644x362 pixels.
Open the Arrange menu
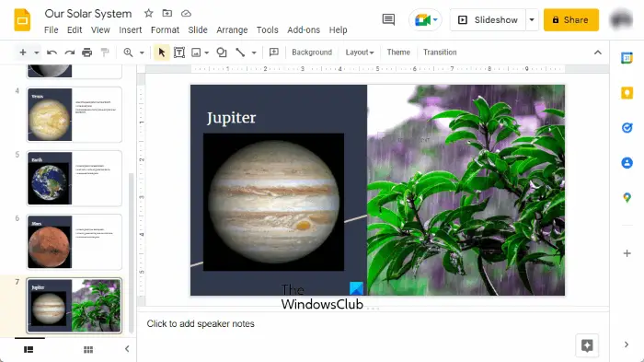click(x=232, y=30)
